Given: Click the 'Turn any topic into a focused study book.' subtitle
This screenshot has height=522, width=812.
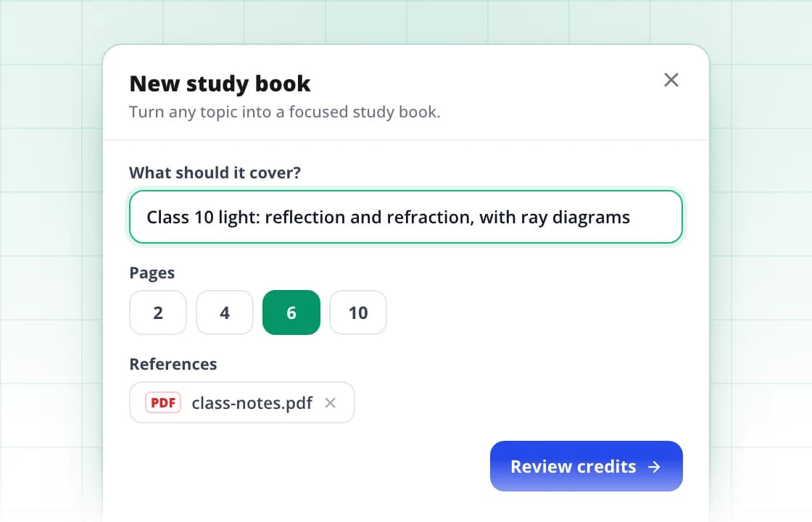Looking at the screenshot, I should coord(285,112).
